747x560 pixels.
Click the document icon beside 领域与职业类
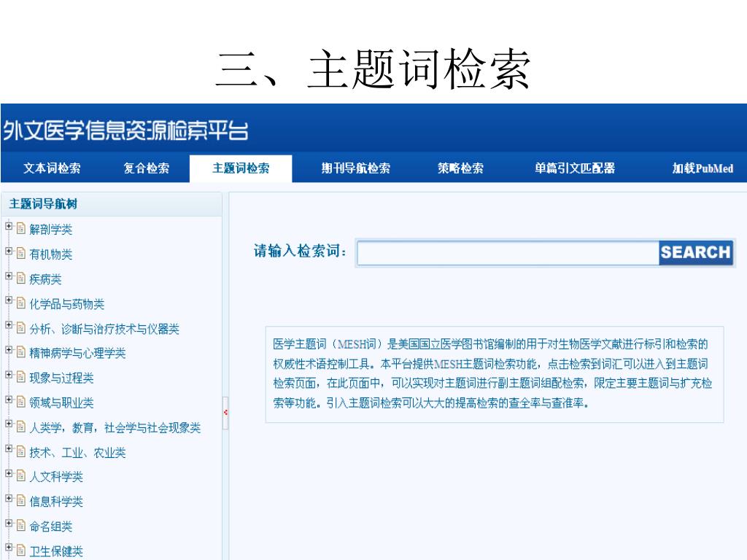coord(21,402)
